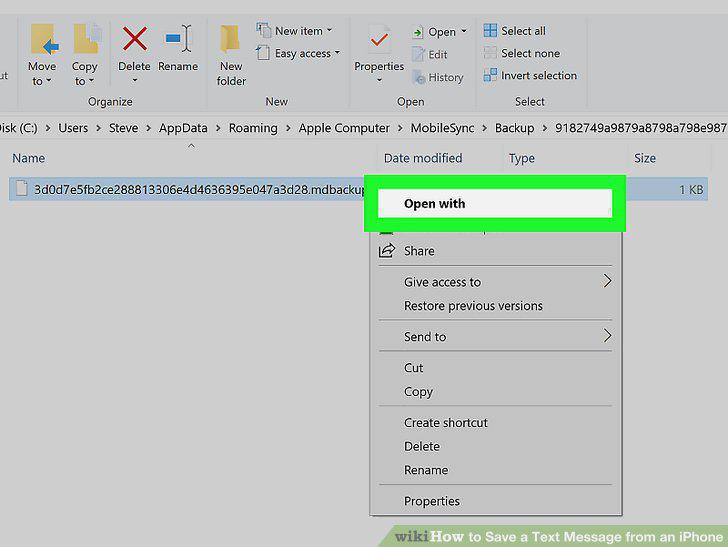
Task: Select Create shortcut in context menu
Action: tap(495, 423)
